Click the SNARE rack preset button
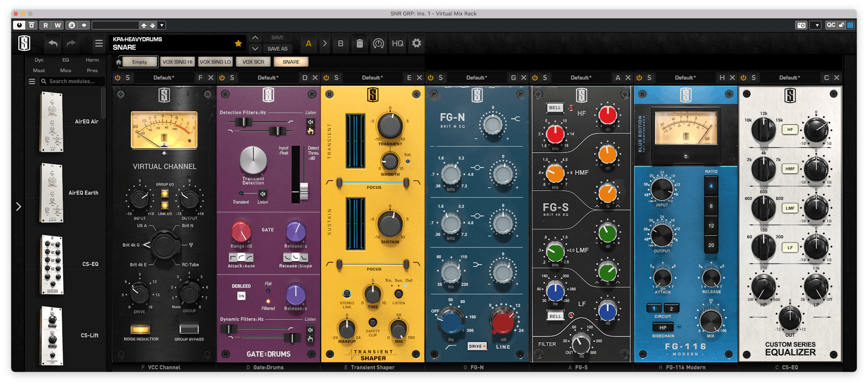Viewport: 868px width, 385px height. pos(291,62)
